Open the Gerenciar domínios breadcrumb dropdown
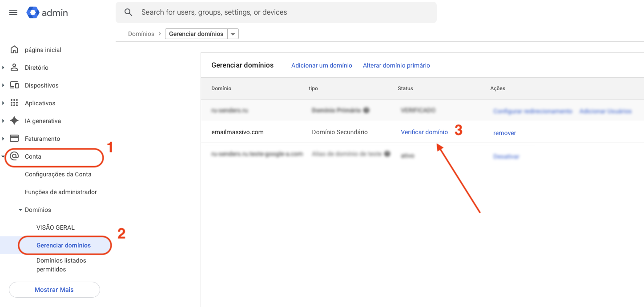644x307 pixels. [x=233, y=34]
